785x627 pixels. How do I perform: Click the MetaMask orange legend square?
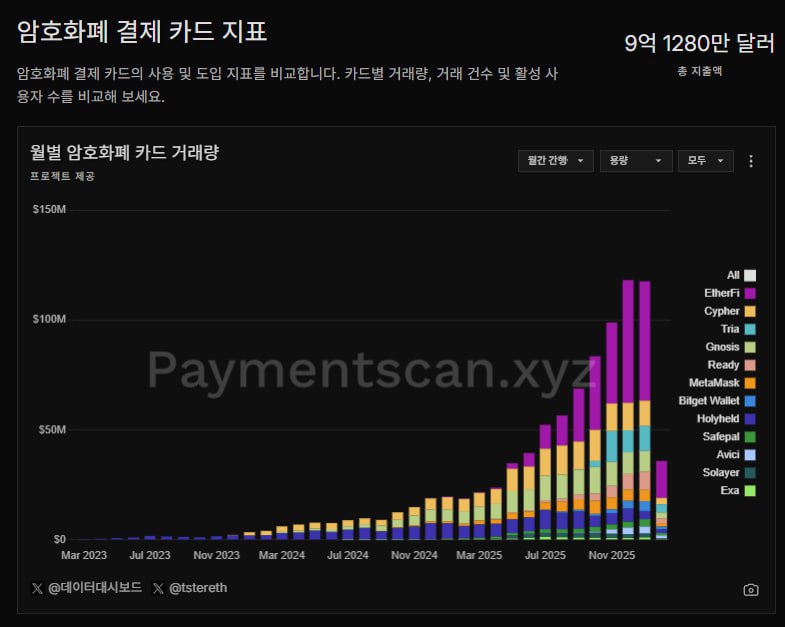point(750,383)
